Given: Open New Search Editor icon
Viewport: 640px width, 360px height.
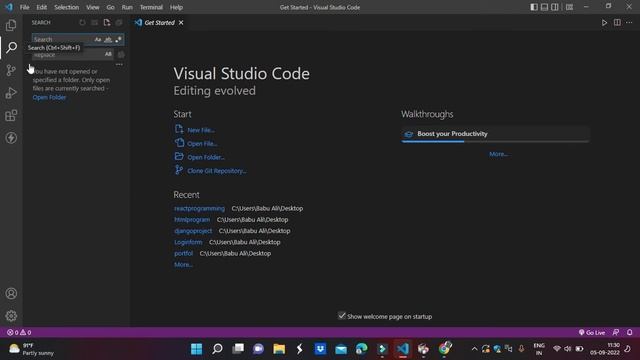Looking at the screenshot, I should click(107, 22).
